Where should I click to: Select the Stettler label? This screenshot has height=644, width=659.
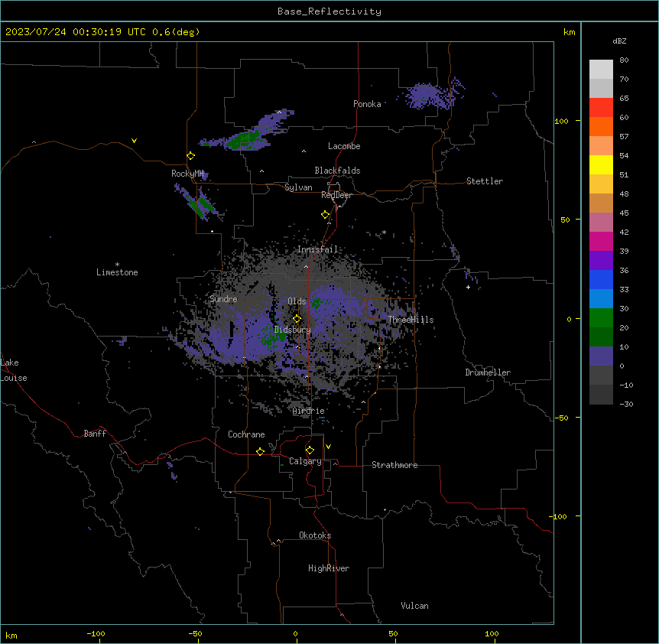tap(485, 181)
